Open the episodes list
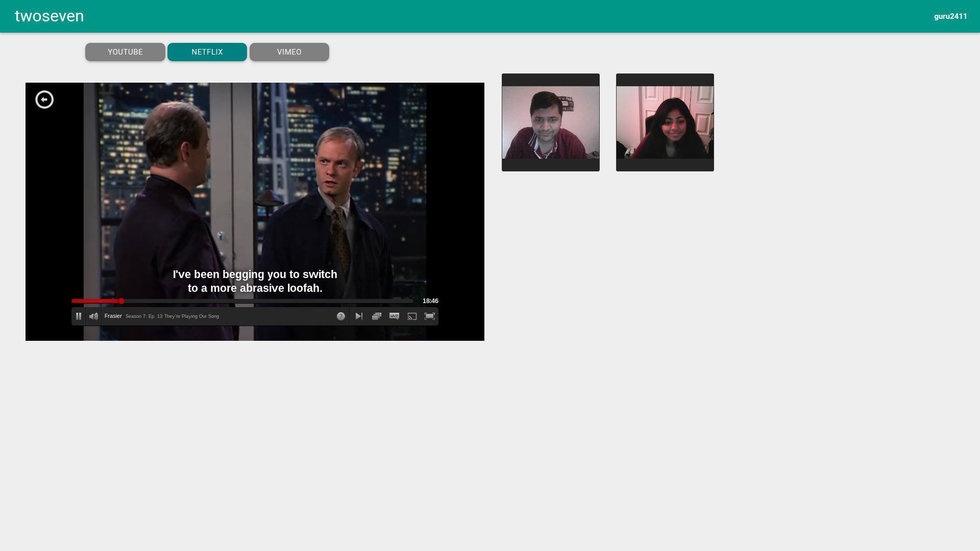 click(x=376, y=316)
